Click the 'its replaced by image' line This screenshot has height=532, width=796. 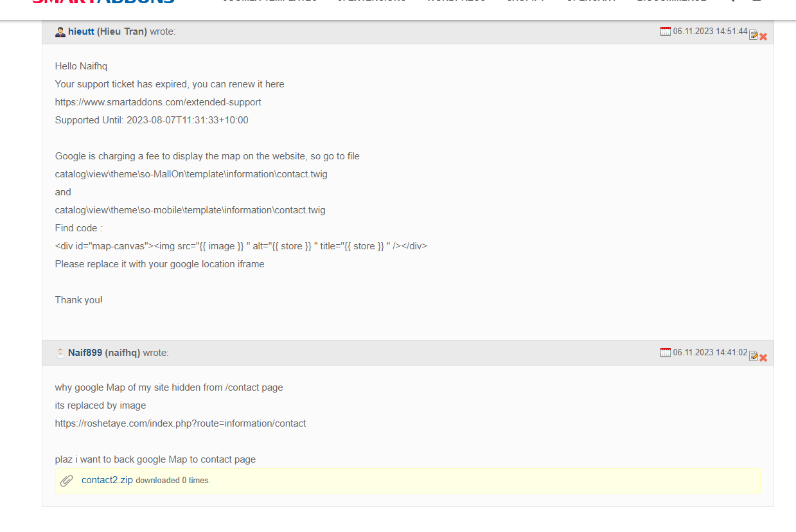[x=100, y=405]
